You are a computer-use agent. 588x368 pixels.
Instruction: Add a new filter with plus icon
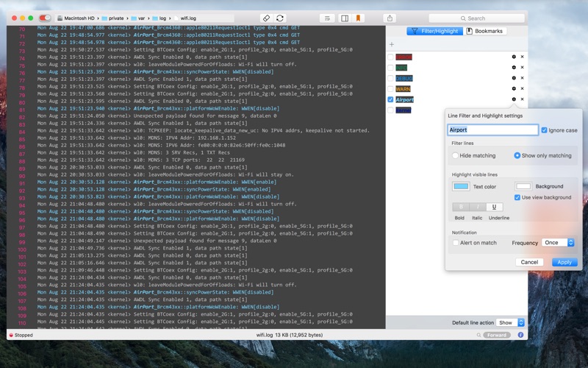point(392,45)
